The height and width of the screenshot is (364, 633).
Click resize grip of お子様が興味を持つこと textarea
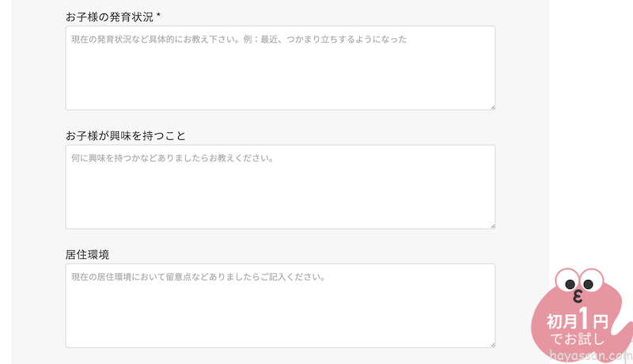(491, 225)
